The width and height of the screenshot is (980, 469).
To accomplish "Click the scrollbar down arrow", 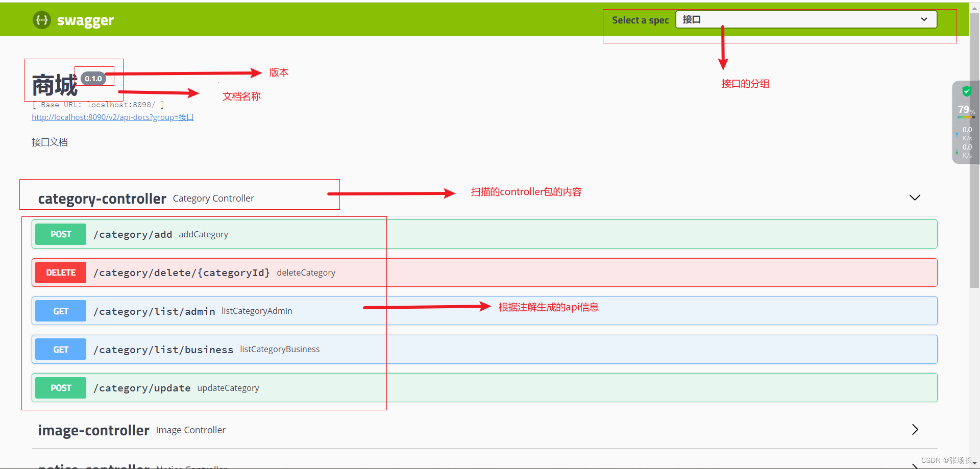I will coord(974,463).
